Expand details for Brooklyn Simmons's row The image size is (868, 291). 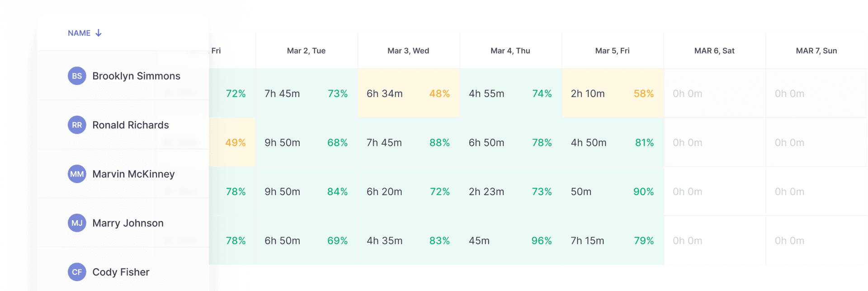click(x=137, y=75)
